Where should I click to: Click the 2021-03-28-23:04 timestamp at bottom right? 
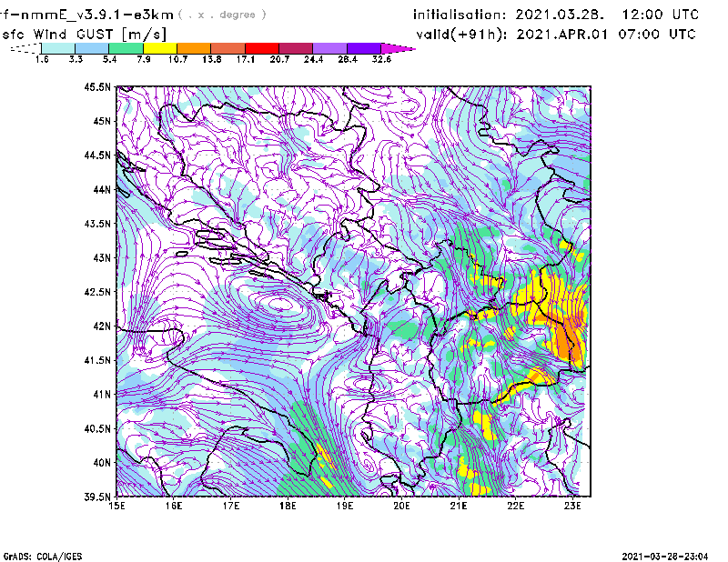(672, 555)
